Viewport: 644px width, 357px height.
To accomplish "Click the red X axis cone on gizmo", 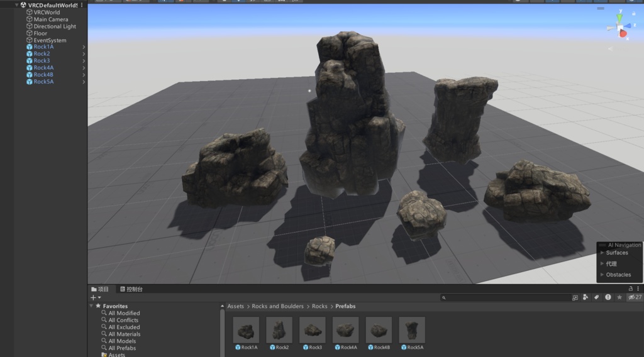I will pyautogui.click(x=623, y=34).
